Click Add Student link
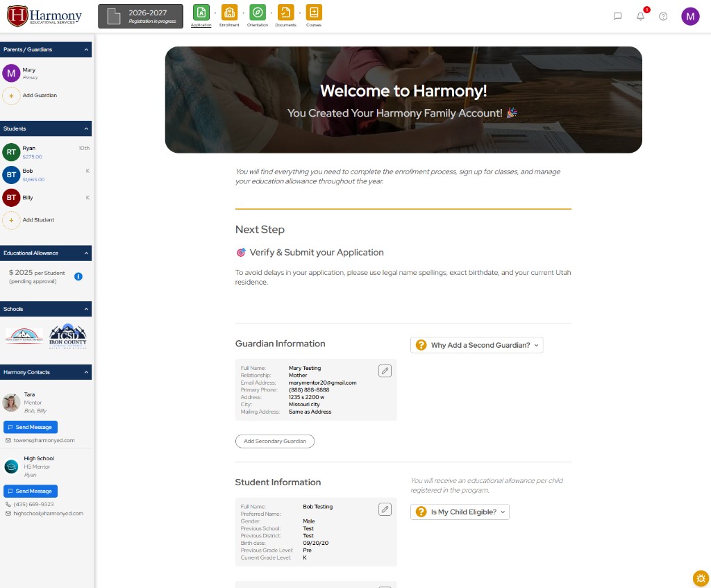The height and width of the screenshot is (588, 711). (x=39, y=220)
